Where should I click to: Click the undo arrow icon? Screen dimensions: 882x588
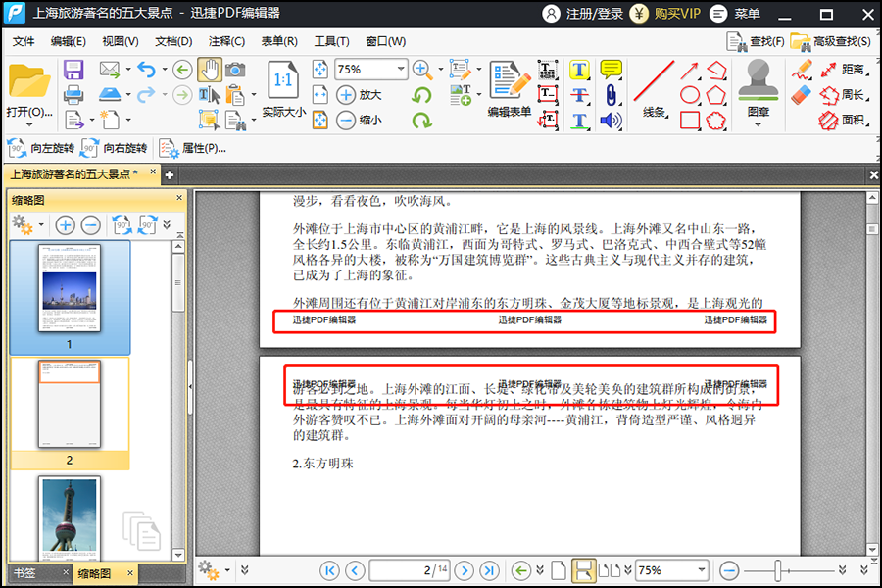tap(146, 70)
